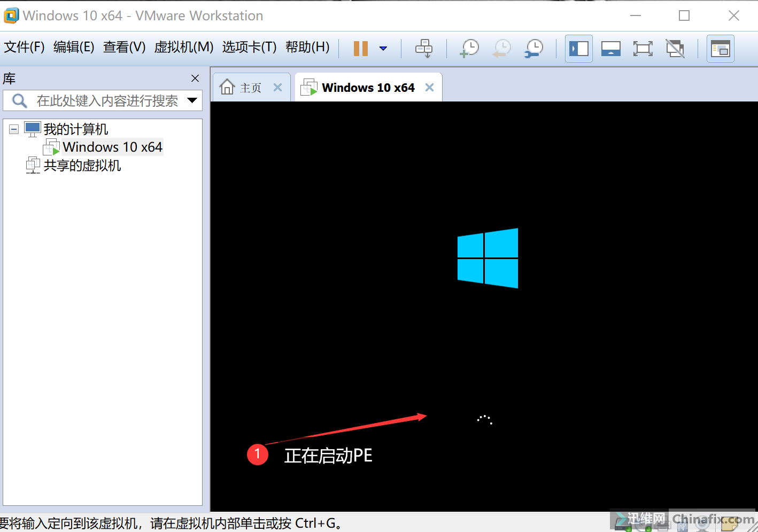Open the 虚拟机(M) menu
The image size is (758, 532).
pos(184,47)
